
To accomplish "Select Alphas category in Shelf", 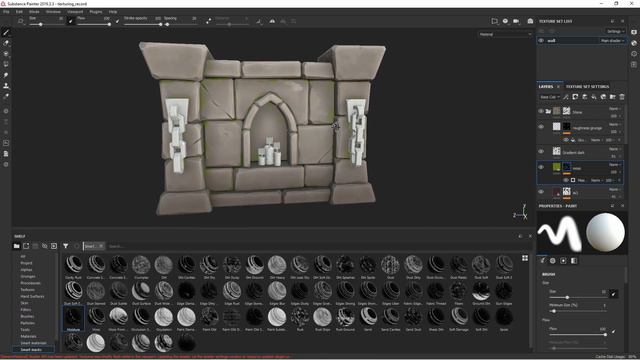I will coord(26,270).
